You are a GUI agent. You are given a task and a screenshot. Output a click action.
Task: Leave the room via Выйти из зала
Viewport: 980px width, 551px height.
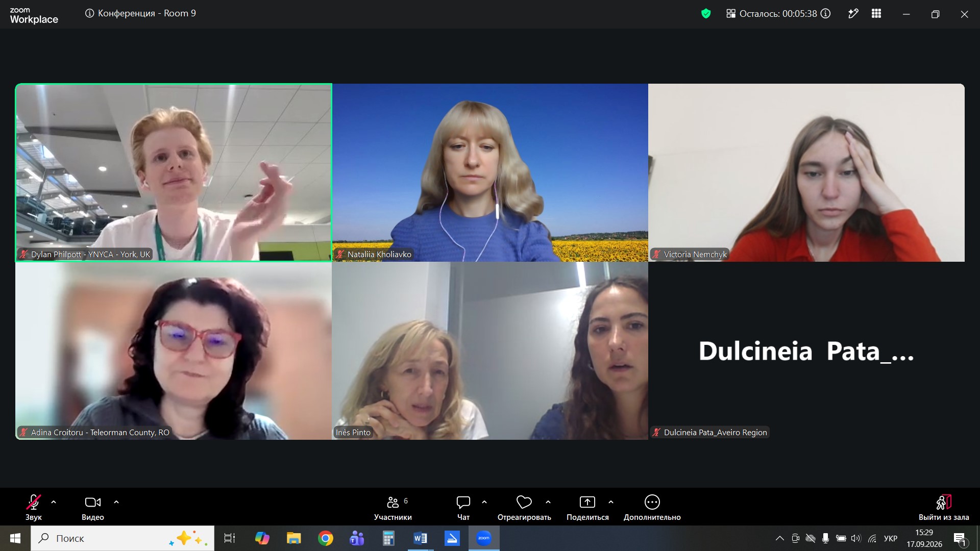pos(944,507)
